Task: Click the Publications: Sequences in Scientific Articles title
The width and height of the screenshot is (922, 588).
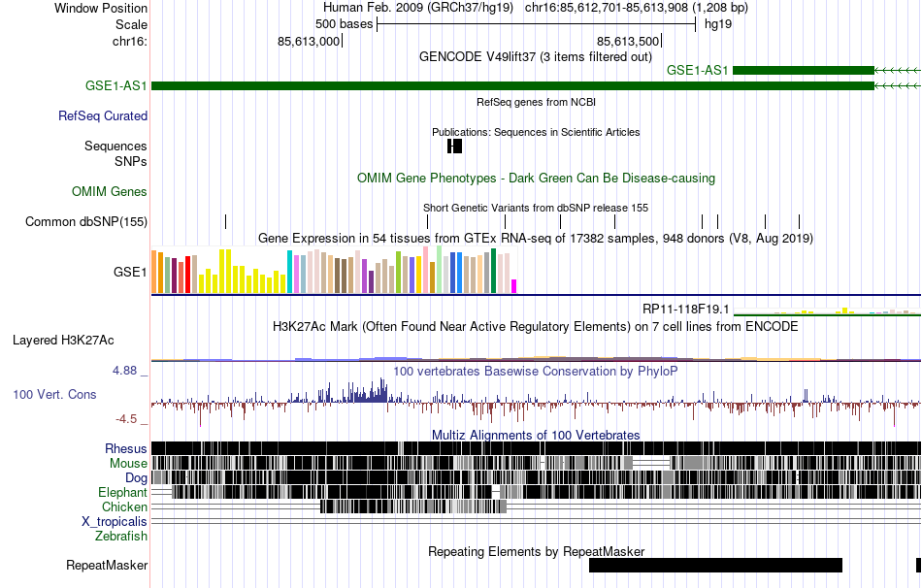Action: point(536,132)
